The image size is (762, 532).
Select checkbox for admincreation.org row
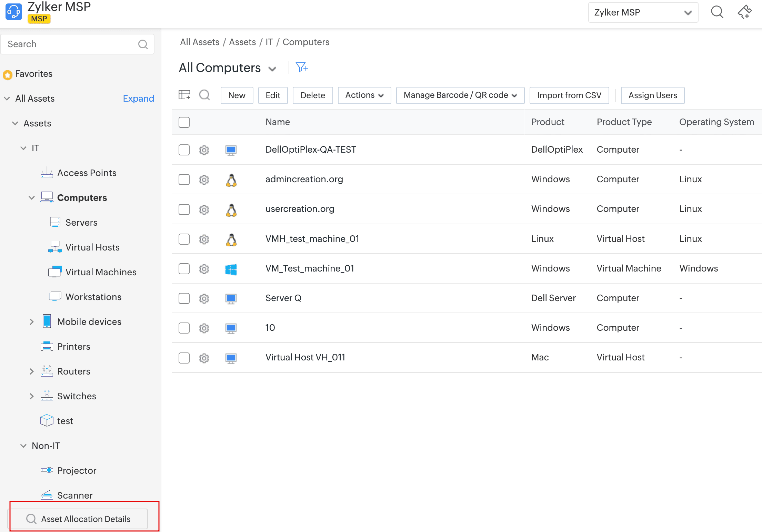[184, 180]
